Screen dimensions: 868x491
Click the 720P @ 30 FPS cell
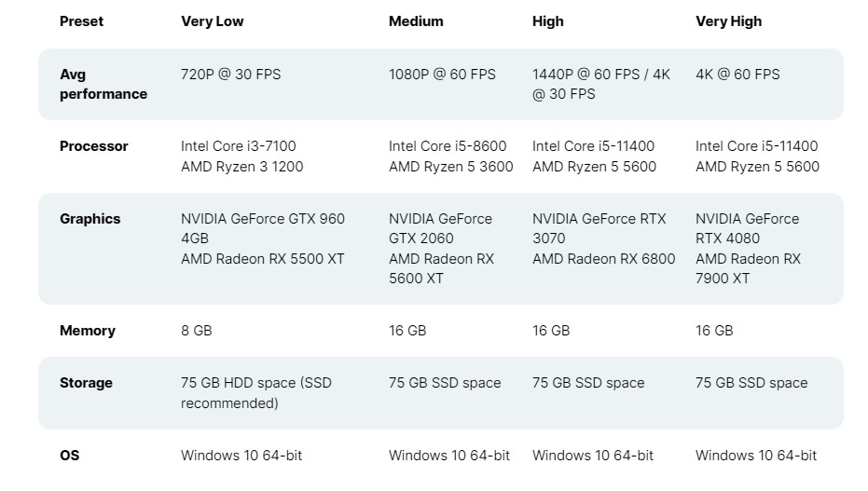(x=231, y=75)
